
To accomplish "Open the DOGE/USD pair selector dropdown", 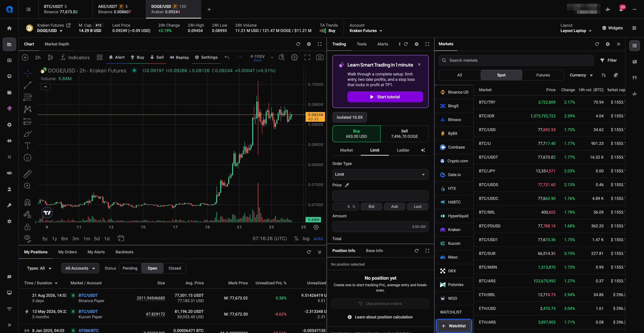I will [50, 31].
